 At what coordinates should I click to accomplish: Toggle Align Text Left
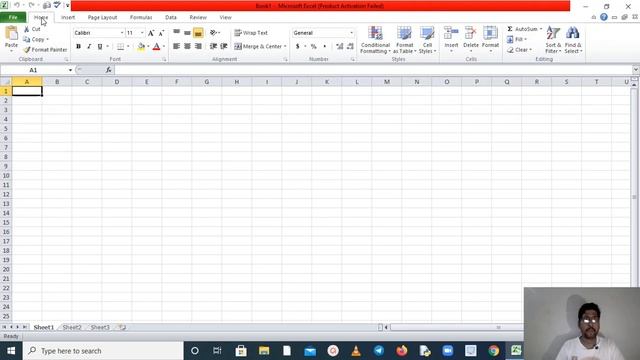tap(176, 46)
